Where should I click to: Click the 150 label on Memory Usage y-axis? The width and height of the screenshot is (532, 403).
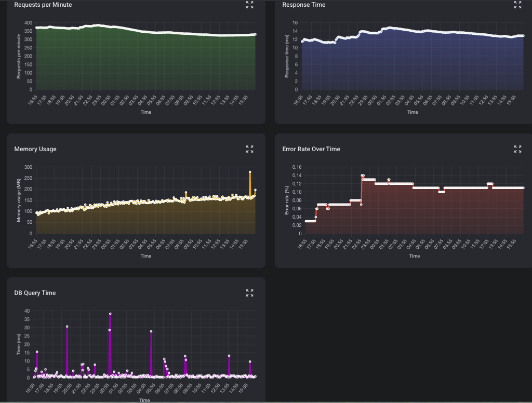pos(28,200)
